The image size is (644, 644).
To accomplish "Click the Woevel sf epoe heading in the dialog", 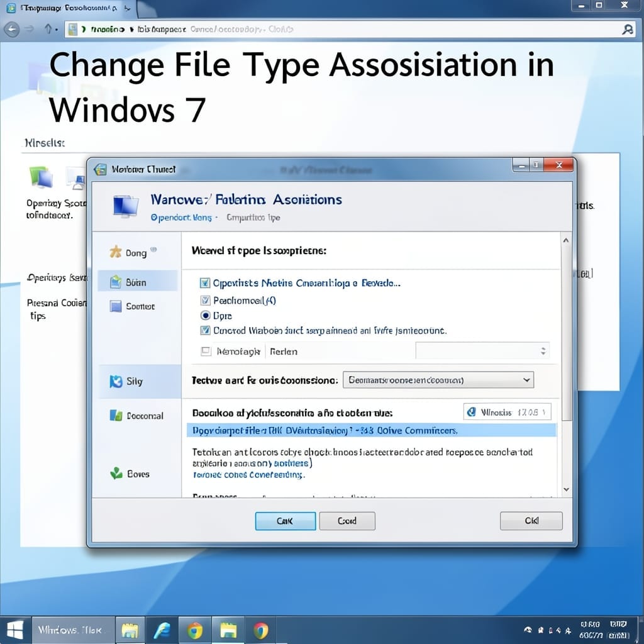I will (x=258, y=250).
